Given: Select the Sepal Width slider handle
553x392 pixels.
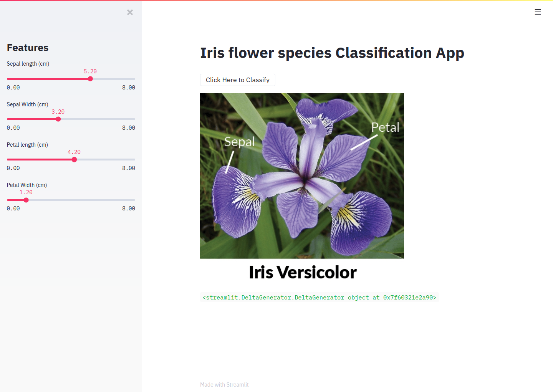Looking at the screenshot, I should click(x=58, y=119).
